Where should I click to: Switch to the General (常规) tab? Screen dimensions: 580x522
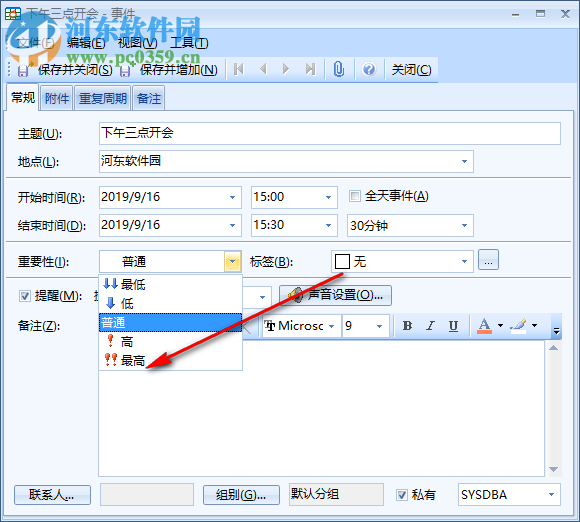[23, 98]
